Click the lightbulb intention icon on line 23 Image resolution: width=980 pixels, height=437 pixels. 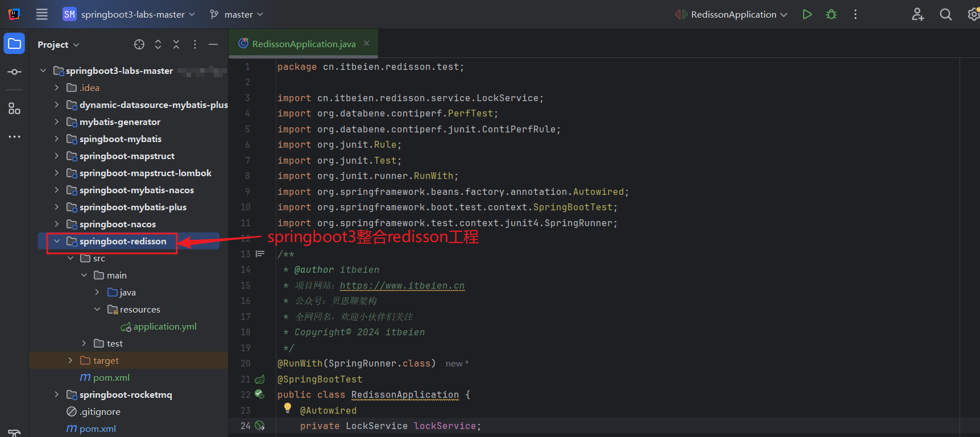[288, 407]
